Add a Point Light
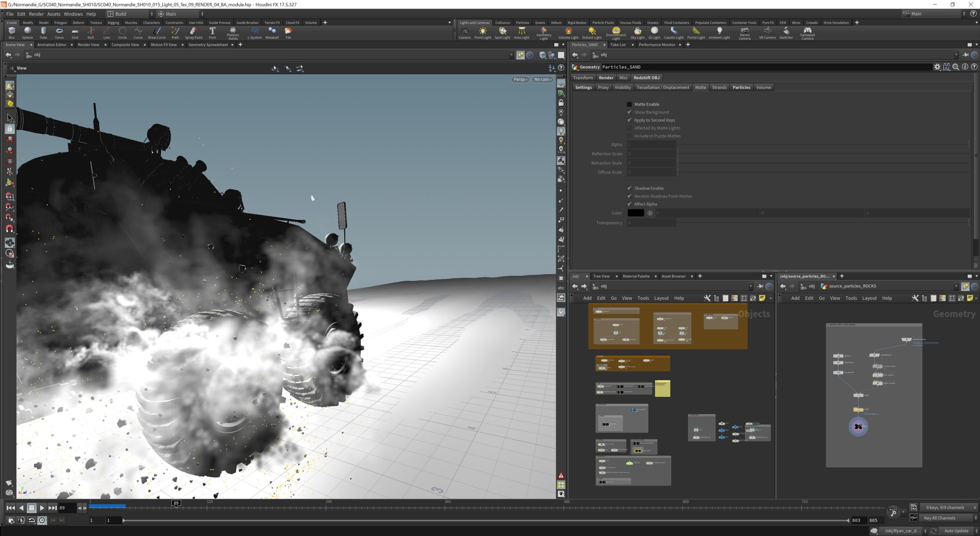The image size is (980, 536). pos(483,33)
